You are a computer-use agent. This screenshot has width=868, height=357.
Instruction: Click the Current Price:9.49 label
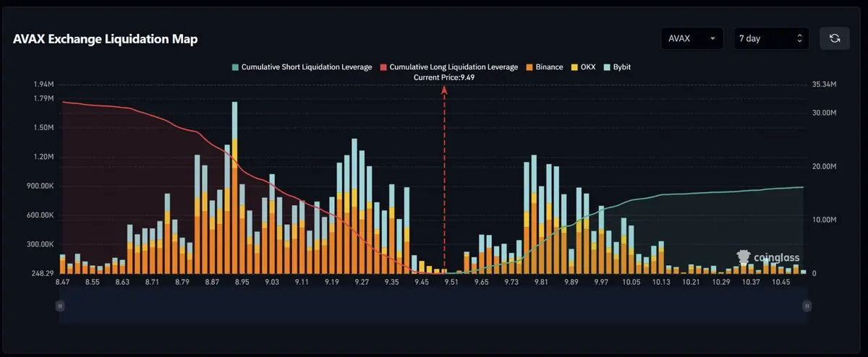pyautogui.click(x=443, y=77)
